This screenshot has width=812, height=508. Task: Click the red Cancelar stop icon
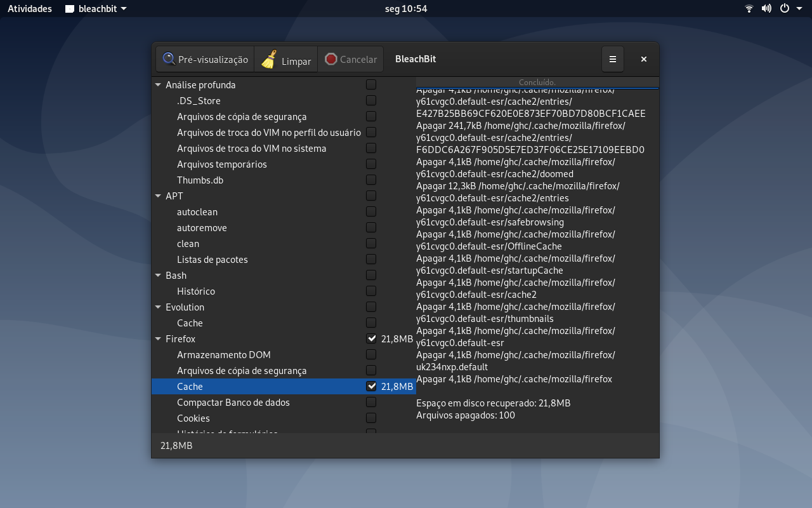click(331, 59)
